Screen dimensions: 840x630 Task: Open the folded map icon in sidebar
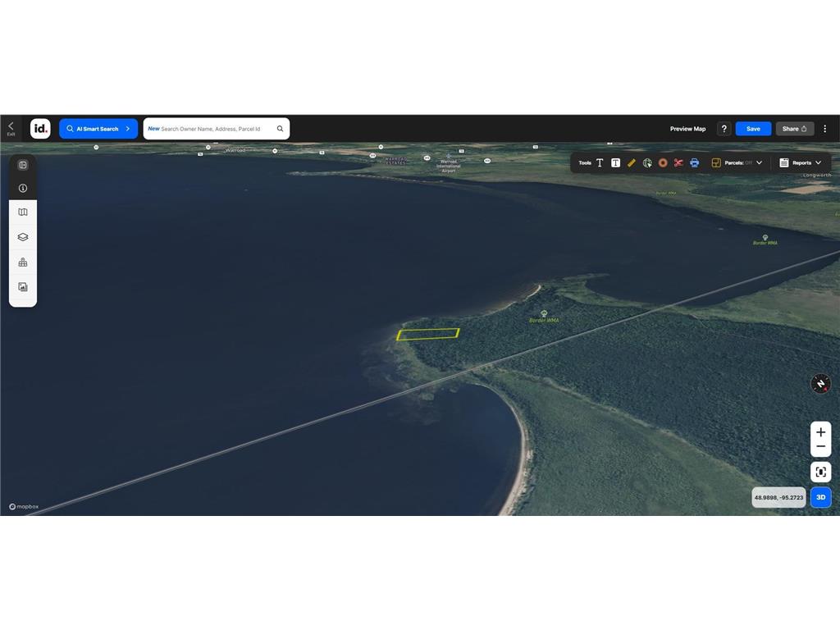pos(23,212)
